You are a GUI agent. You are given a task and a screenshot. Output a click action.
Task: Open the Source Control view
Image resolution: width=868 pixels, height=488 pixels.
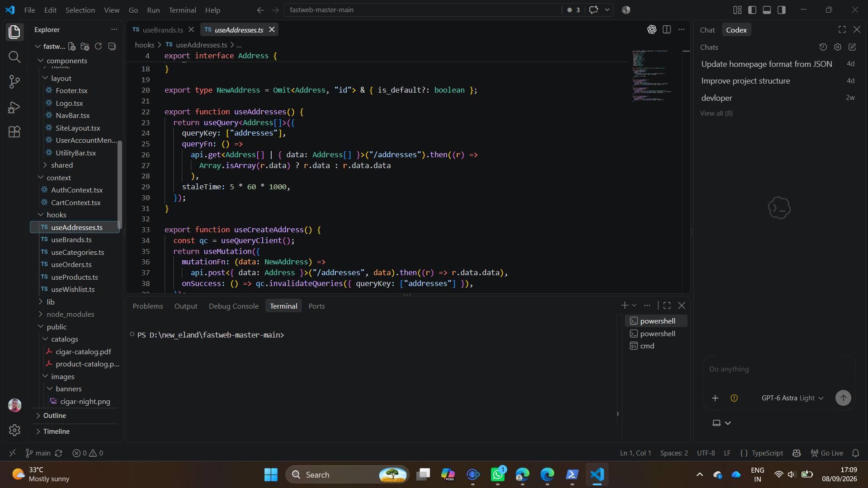click(x=14, y=81)
